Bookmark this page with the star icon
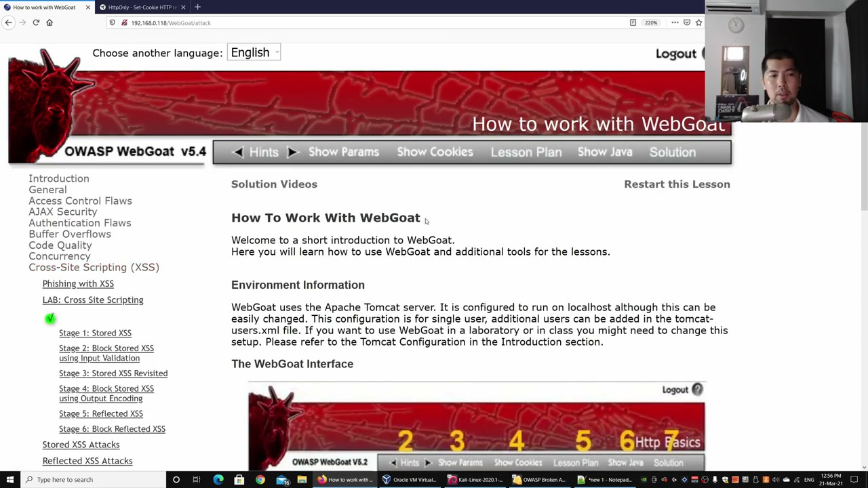Image resolution: width=868 pixels, height=488 pixels. tap(698, 22)
